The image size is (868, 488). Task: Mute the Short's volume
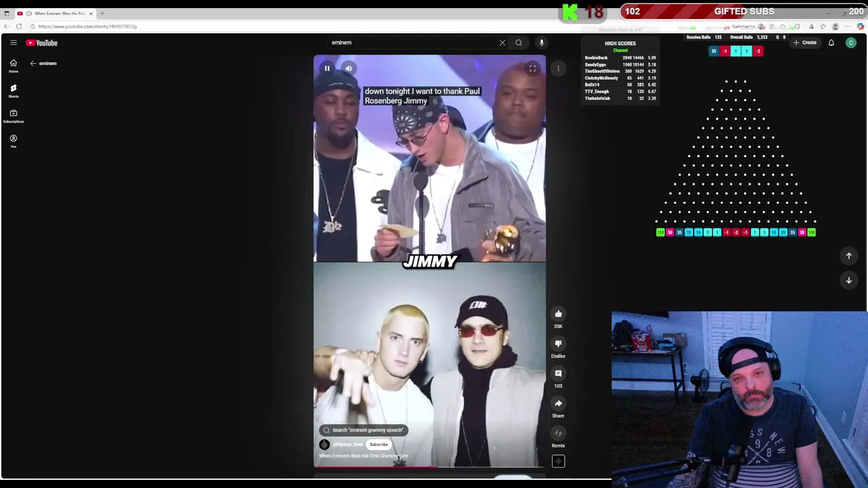(349, 68)
